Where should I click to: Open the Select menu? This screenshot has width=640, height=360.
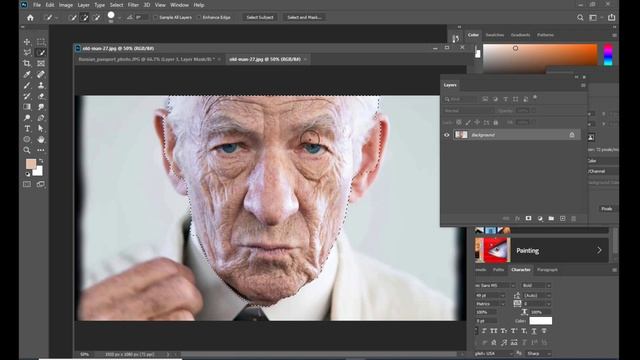(116, 5)
